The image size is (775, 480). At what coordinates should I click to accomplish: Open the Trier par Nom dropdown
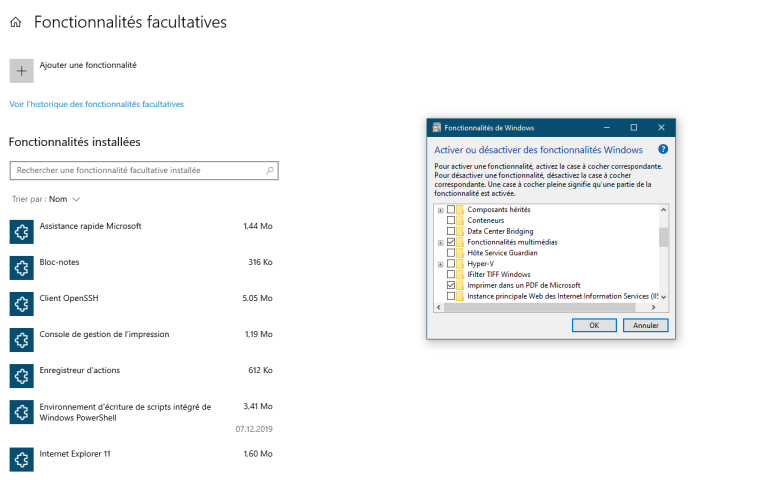[x=46, y=199]
